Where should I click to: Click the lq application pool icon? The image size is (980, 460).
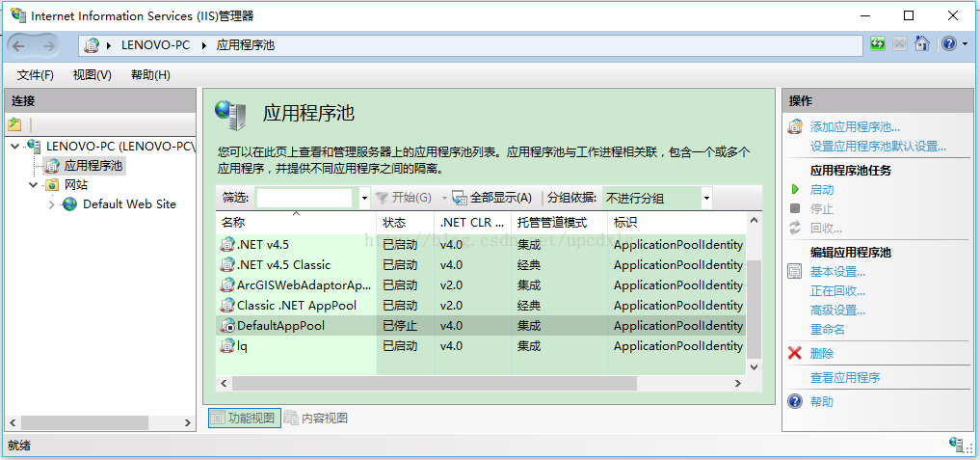(x=226, y=345)
